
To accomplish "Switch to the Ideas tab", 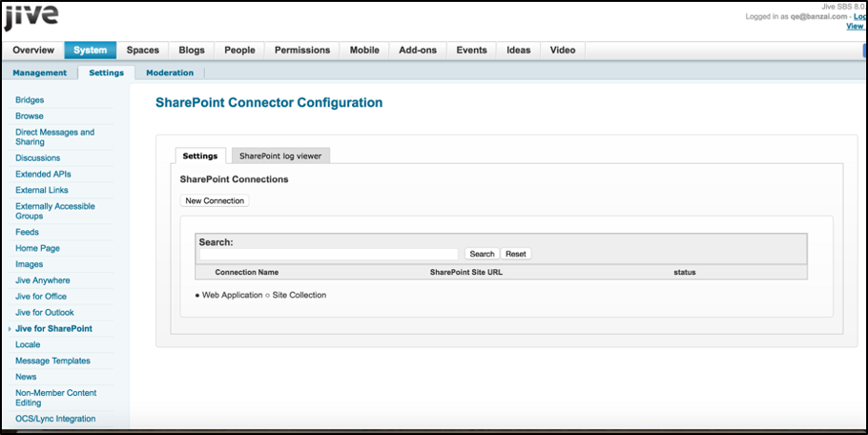I will tap(519, 50).
